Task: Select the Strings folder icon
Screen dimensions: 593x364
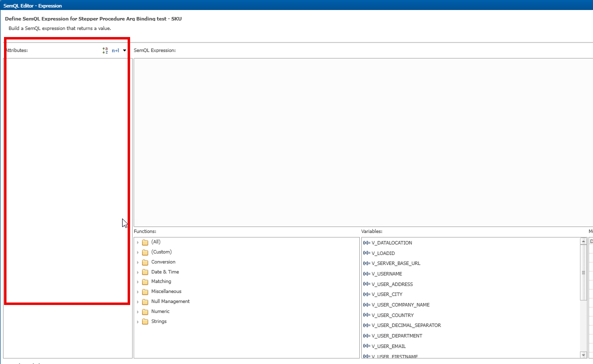Action: (x=145, y=321)
